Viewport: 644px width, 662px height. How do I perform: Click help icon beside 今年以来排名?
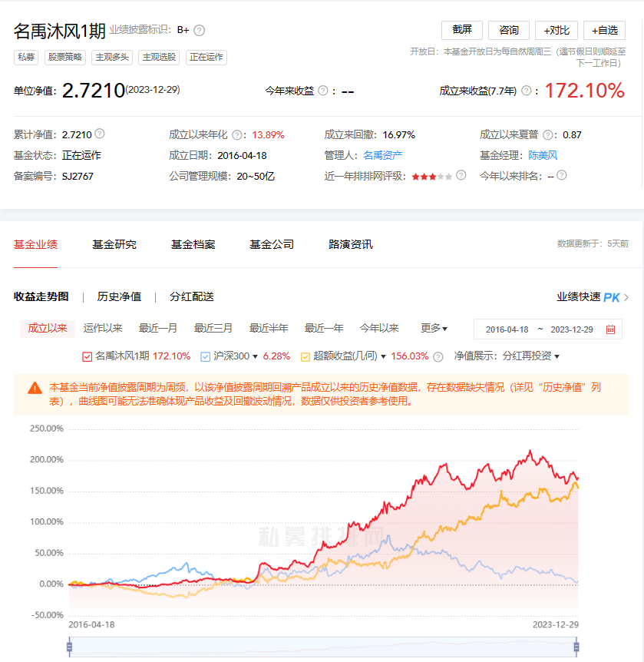click(562, 175)
